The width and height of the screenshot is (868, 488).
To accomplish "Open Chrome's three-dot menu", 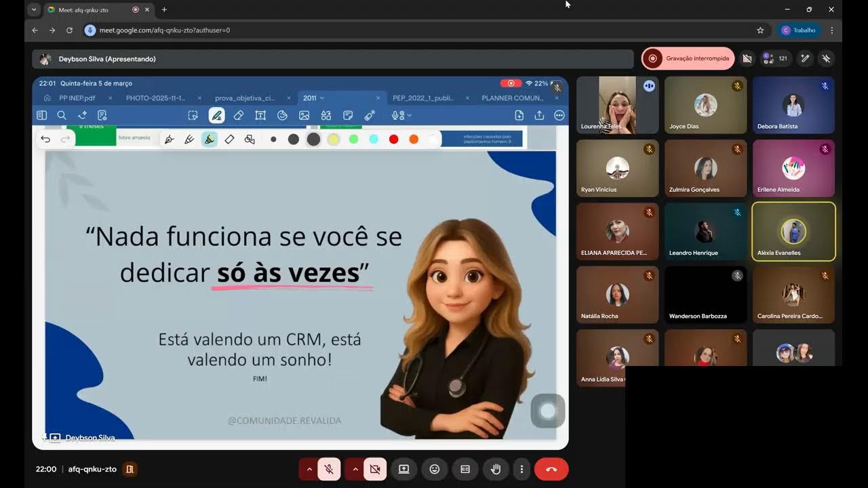I will pyautogui.click(x=831, y=30).
